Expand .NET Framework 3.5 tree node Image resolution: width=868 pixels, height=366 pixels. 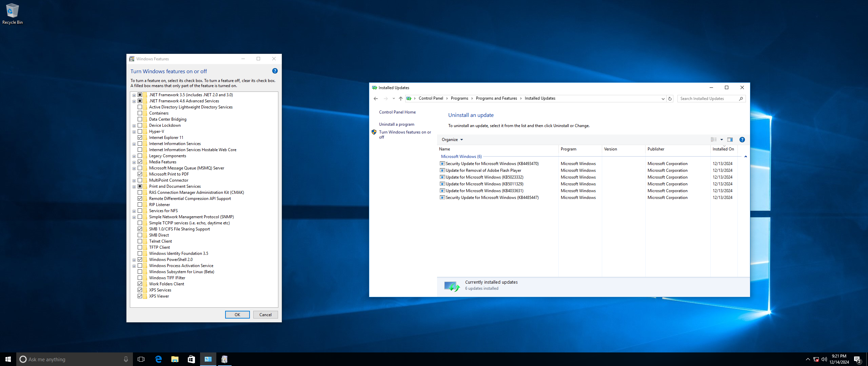(x=134, y=95)
